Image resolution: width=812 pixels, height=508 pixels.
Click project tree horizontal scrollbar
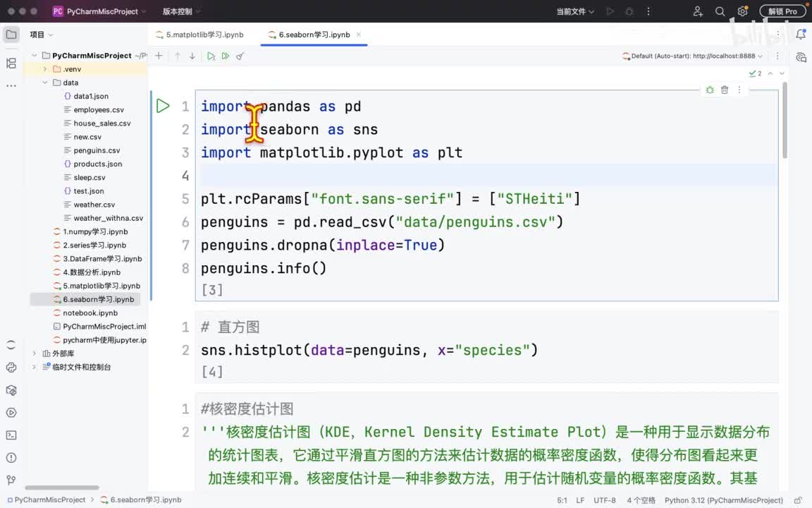coord(62,488)
